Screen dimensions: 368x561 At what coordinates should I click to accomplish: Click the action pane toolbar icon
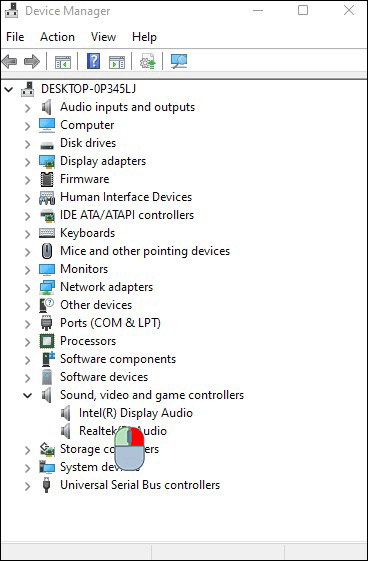pos(117,62)
